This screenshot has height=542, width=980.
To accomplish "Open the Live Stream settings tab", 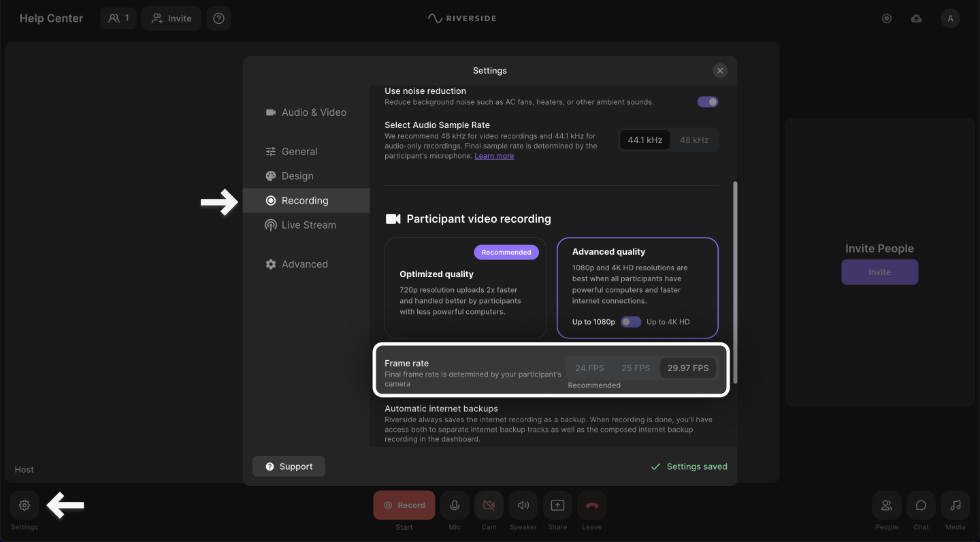I will point(308,225).
